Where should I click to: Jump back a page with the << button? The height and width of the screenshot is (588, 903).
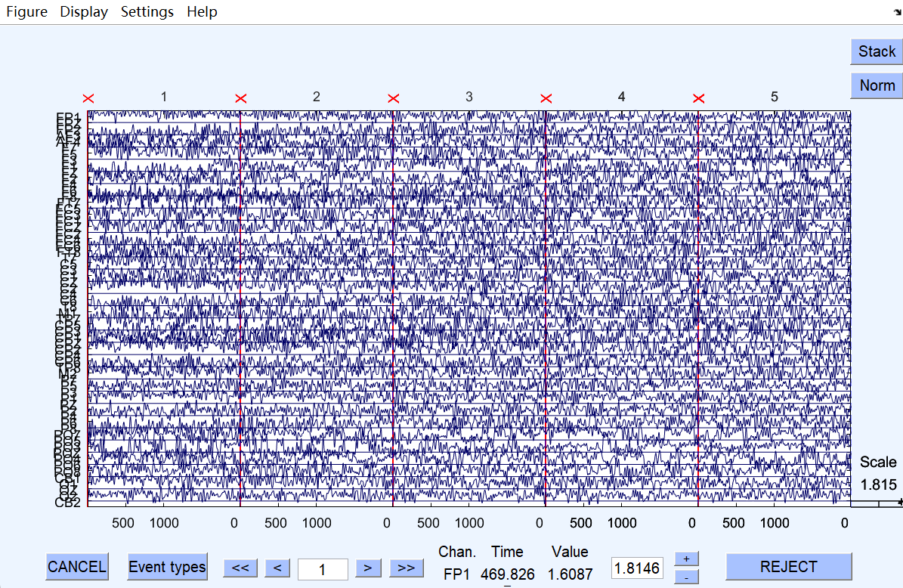(x=240, y=568)
